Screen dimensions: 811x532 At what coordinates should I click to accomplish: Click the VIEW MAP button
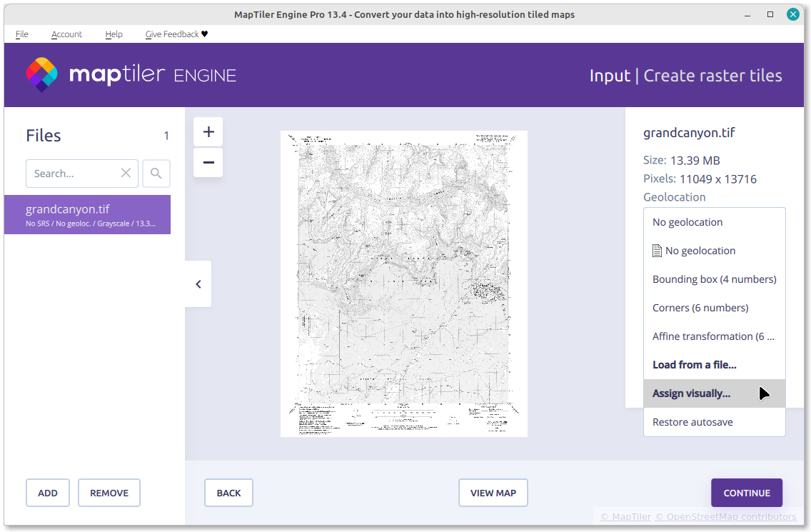pyautogui.click(x=493, y=493)
